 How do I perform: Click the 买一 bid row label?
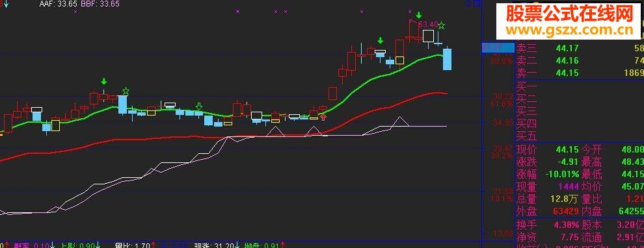(x=527, y=87)
